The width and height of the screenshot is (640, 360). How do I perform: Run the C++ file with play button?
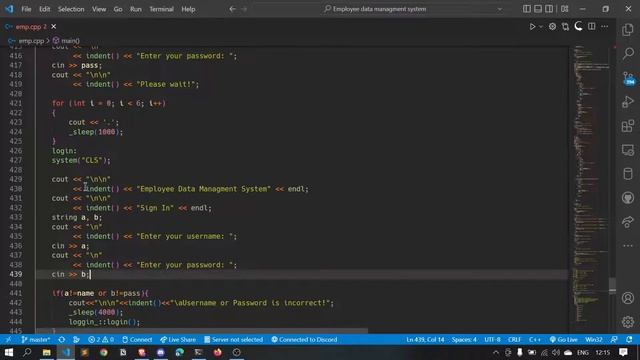pyautogui.click(x=532, y=27)
